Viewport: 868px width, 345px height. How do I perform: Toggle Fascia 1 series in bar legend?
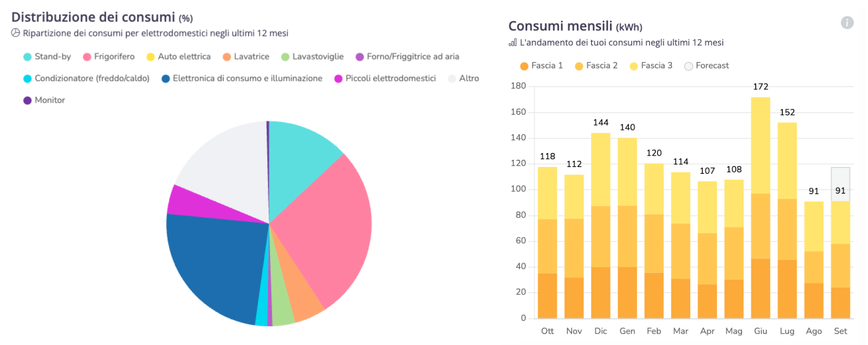[x=541, y=66]
